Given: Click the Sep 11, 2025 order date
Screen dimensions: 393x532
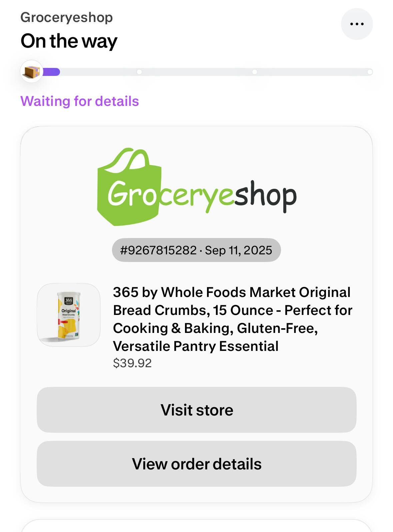Looking at the screenshot, I should point(238,250).
